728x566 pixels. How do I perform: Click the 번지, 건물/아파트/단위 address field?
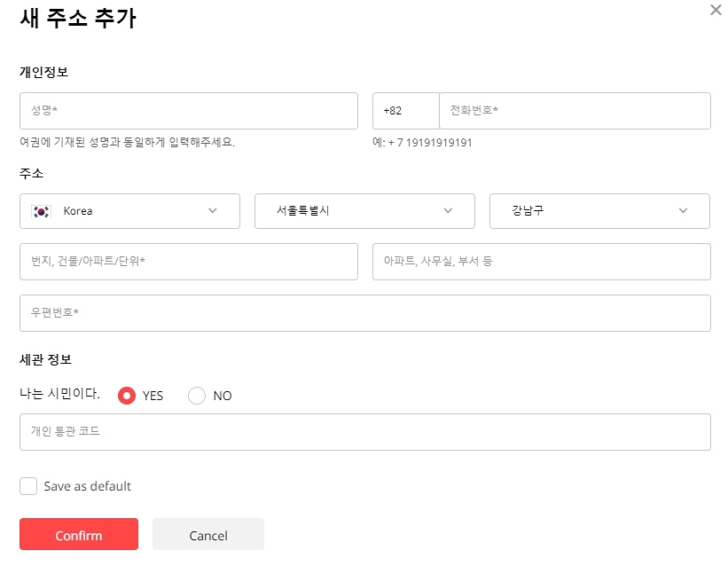pyautogui.click(x=189, y=262)
